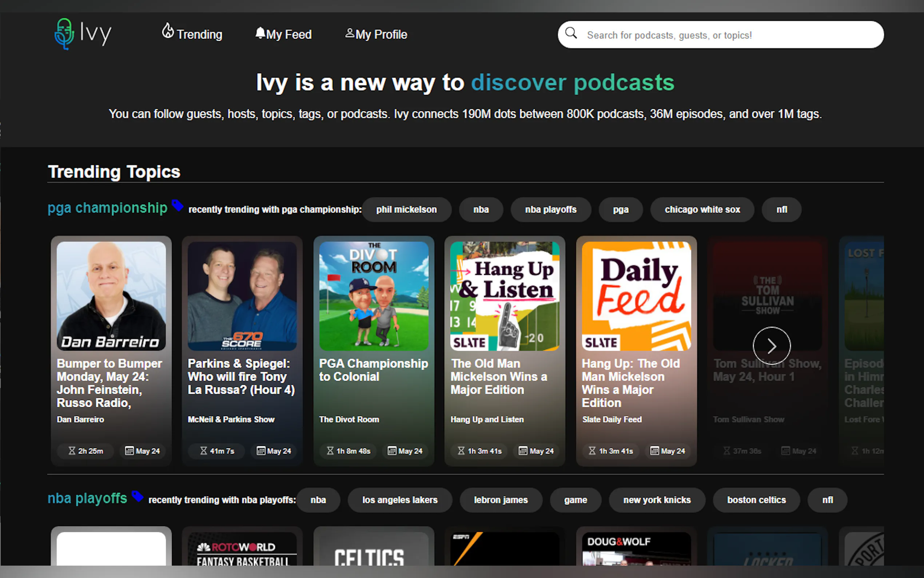Image resolution: width=924 pixels, height=578 pixels.
Task: Click the blue tag icon next to pga championship
Action: (x=177, y=205)
